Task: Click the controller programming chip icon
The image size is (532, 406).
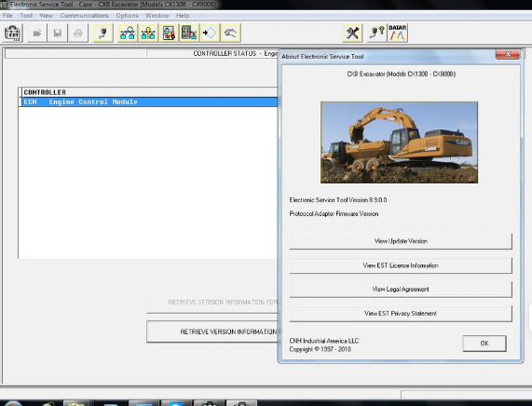Action: pos(189,34)
